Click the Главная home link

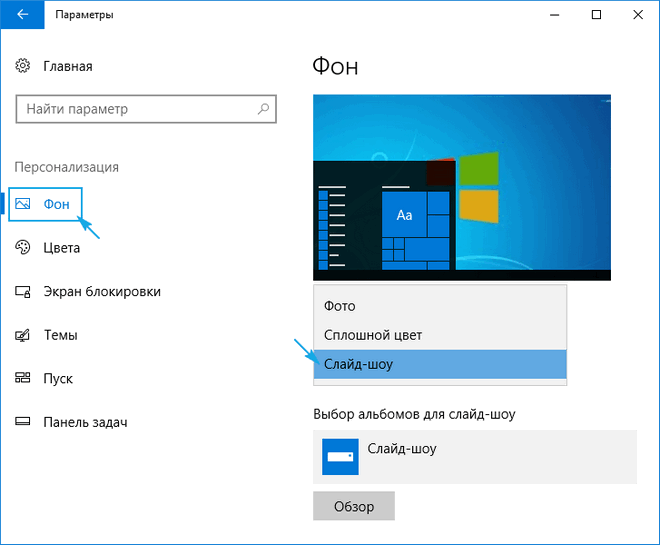68,66
